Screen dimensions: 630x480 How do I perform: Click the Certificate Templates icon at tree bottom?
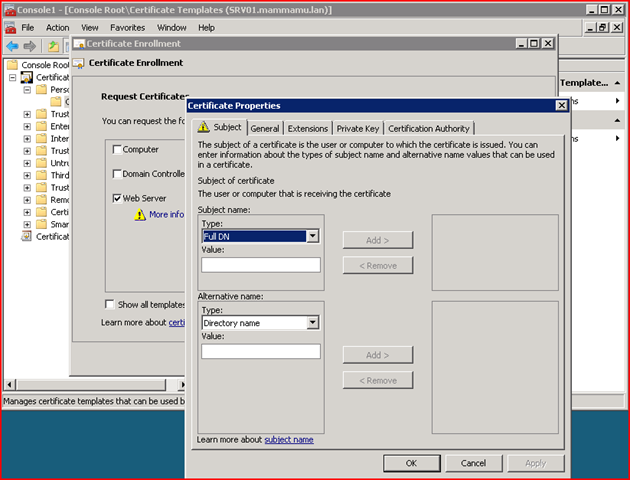click(27, 237)
